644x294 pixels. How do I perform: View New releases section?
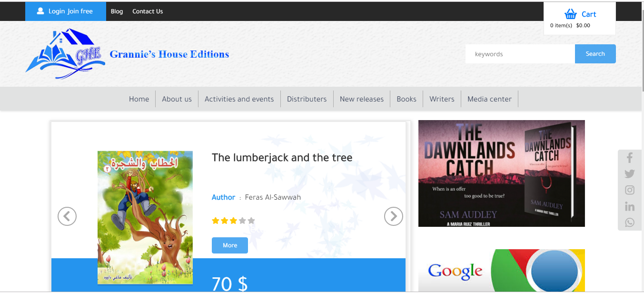(x=362, y=99)
